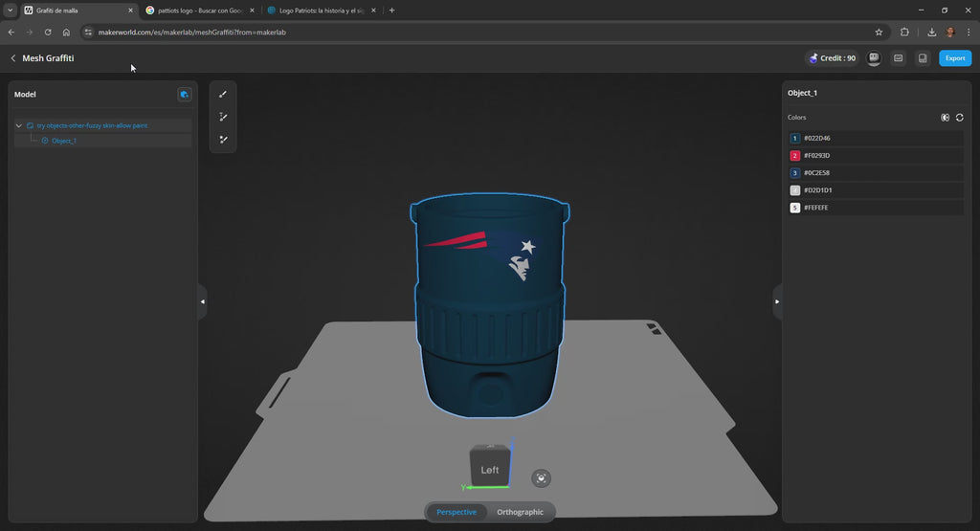Close the pattiots logo tab

(x=252, y=11)
